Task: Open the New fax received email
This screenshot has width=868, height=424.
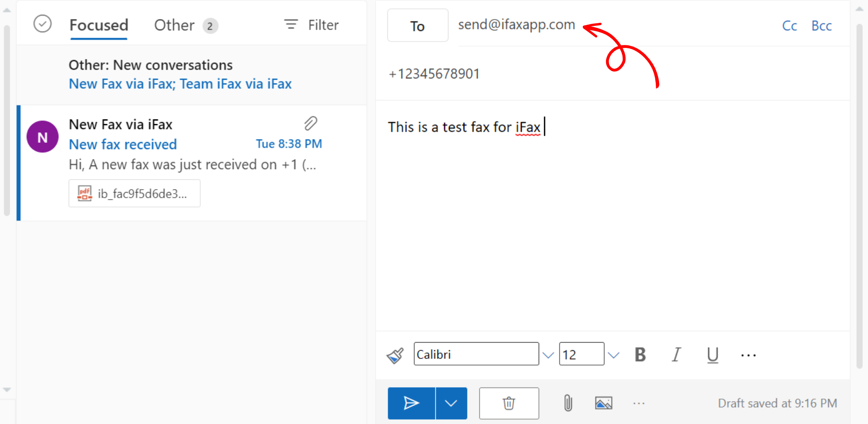Action: [122, 144]
